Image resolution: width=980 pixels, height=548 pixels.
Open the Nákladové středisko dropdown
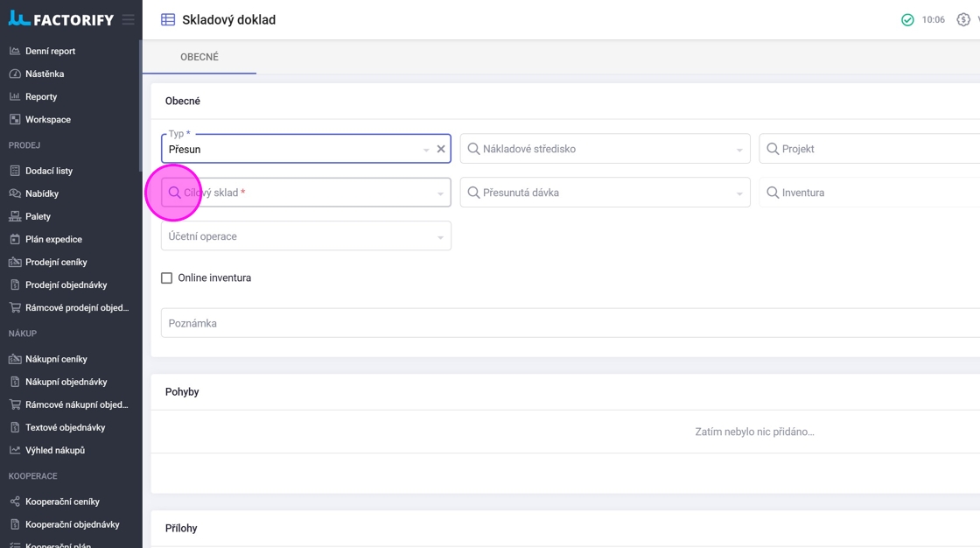(739, 150)
